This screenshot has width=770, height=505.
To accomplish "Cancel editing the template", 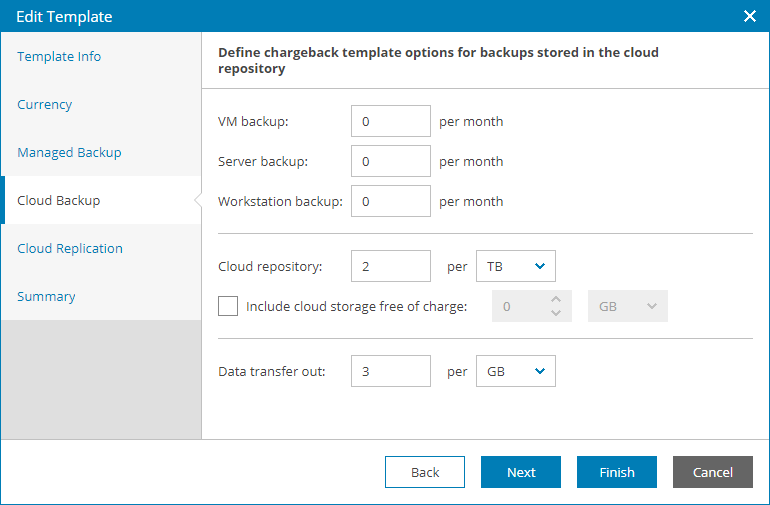I will (713, 472).
